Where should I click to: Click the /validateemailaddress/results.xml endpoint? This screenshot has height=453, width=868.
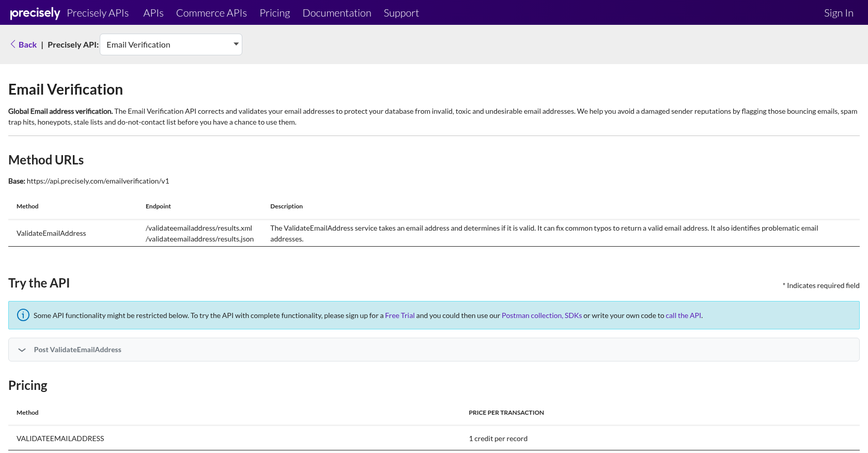(x=199, y=228)
